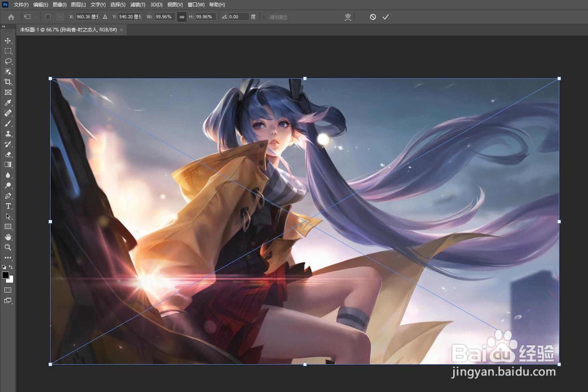Select the Blur tool
Screen dimensions: 588x392
[x=8, y=175]
